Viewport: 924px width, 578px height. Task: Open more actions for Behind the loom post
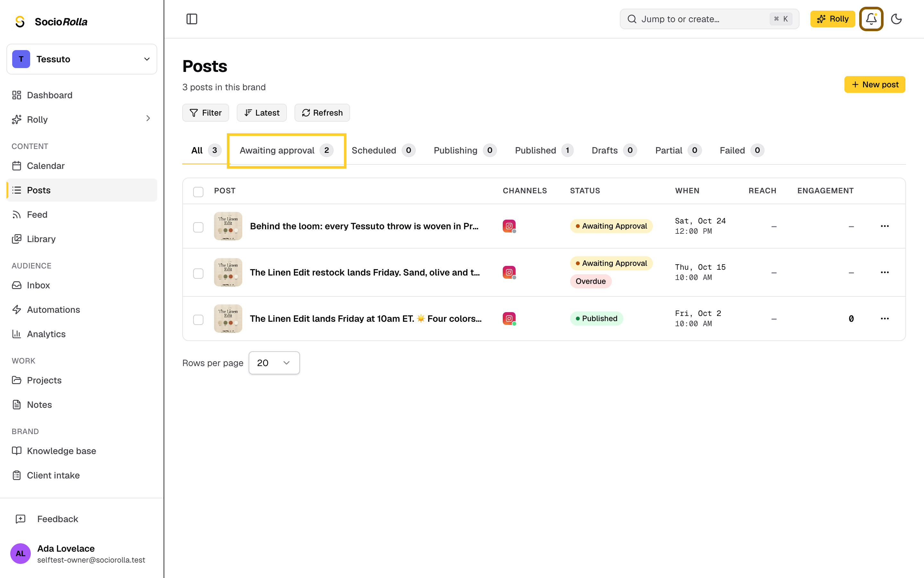(x=885, y=226)
